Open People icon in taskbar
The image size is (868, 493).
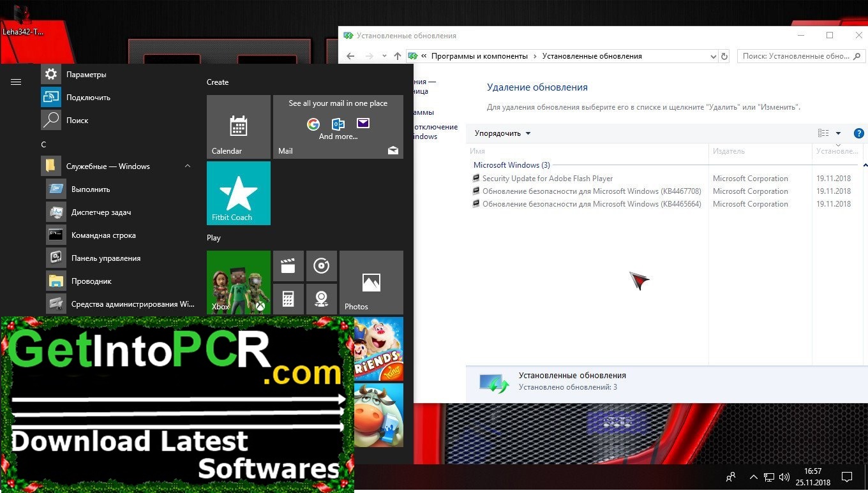coord(731,477)
